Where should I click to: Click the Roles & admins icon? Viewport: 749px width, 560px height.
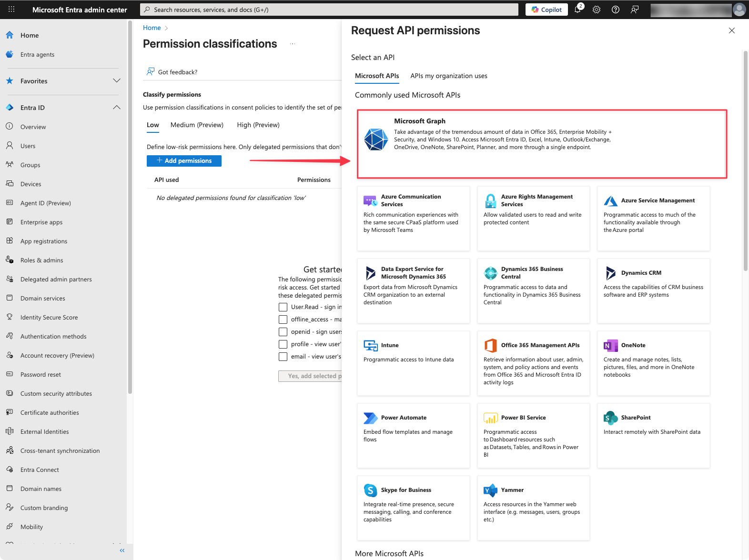(10, 260)
